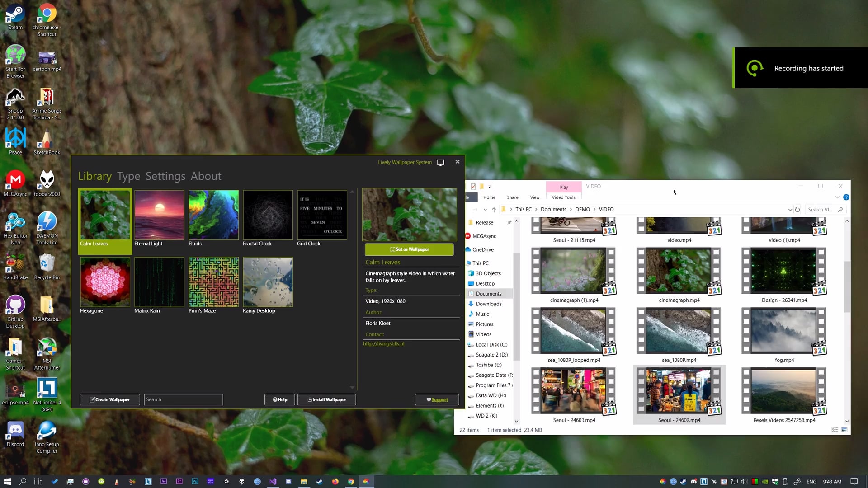
Task: Open the Video Tools ribbon tab
Action: point(564,197)
